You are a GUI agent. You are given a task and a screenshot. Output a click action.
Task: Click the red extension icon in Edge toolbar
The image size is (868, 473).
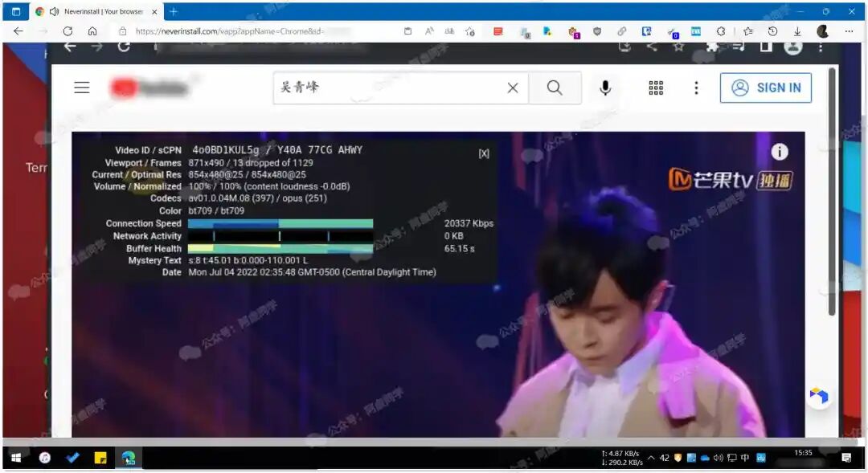pos(498,31)
